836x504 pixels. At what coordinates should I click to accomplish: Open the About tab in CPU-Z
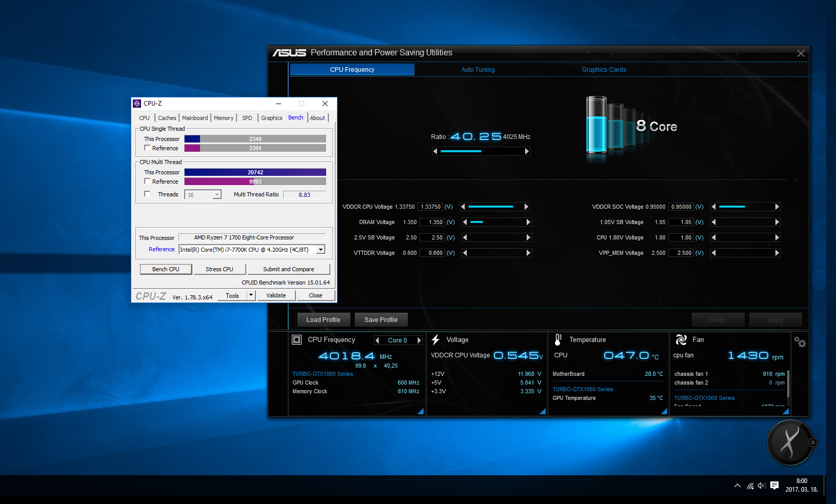pyautogui.click(x=317, y=118)
